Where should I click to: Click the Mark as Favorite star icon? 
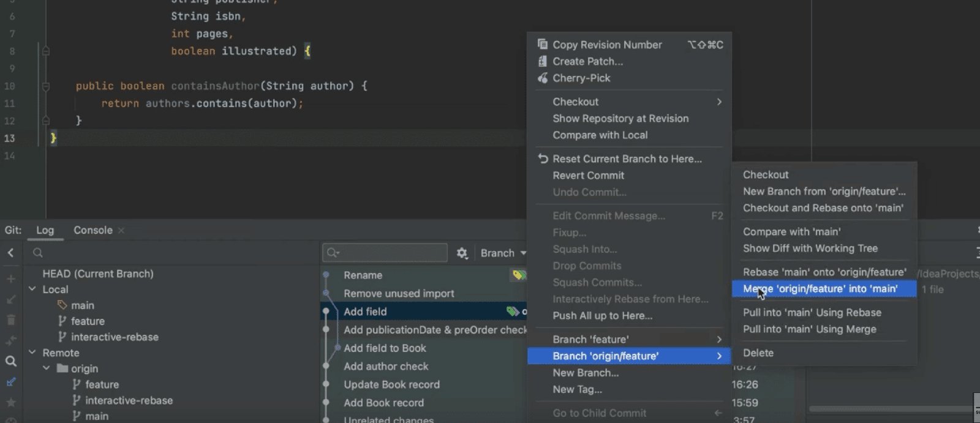[x=10, y=402]
